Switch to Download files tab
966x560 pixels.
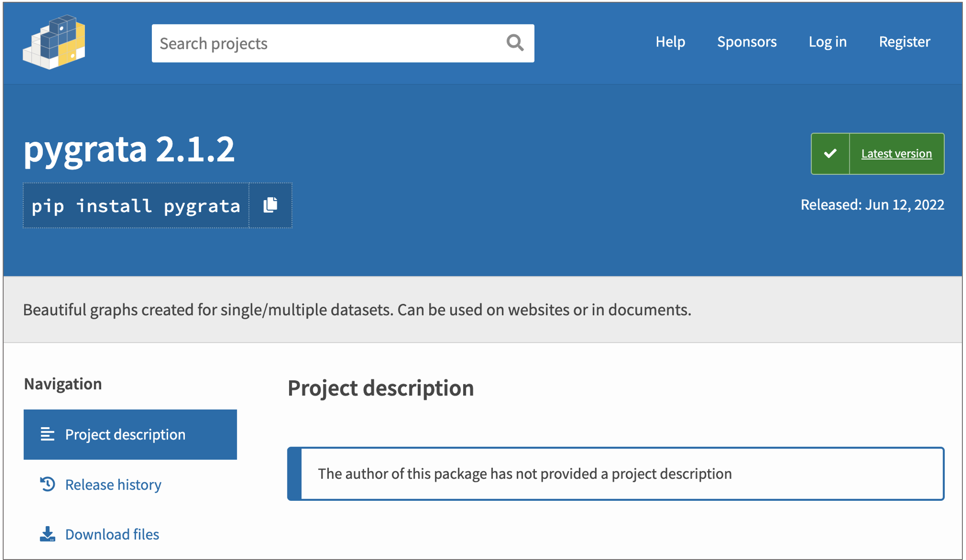tap(112, 534)
